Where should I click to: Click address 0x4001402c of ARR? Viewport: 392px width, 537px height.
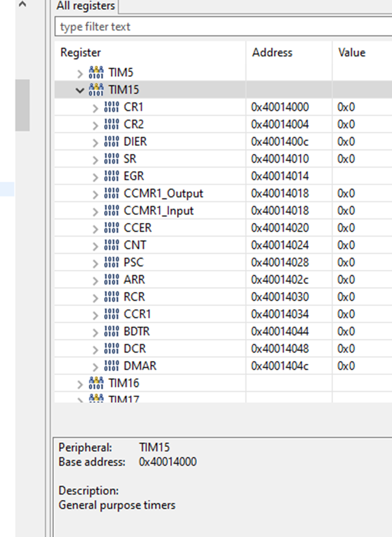(279, 280)
